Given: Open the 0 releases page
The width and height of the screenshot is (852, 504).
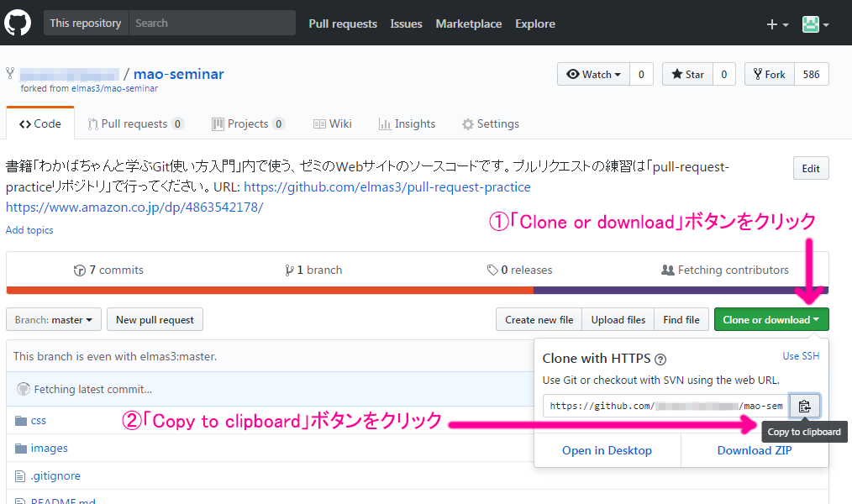Looking at the screenshot, I should tap(519, 270).
